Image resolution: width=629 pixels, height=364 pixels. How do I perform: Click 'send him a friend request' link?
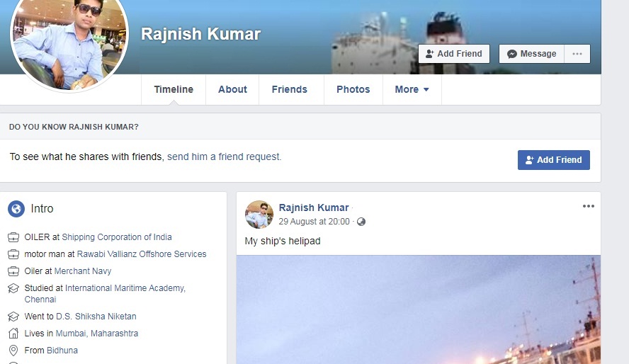click(x=225, y=157)
